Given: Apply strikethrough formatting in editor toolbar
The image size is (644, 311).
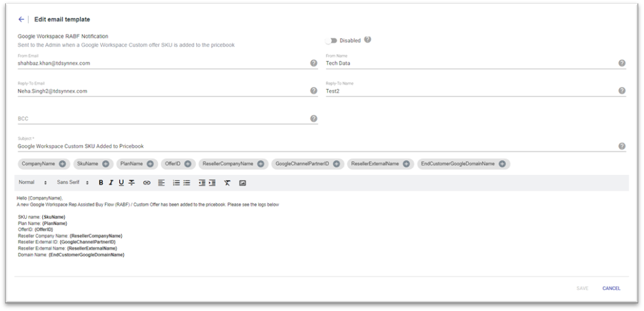Looking at the screenshot, I should (132, 183).
